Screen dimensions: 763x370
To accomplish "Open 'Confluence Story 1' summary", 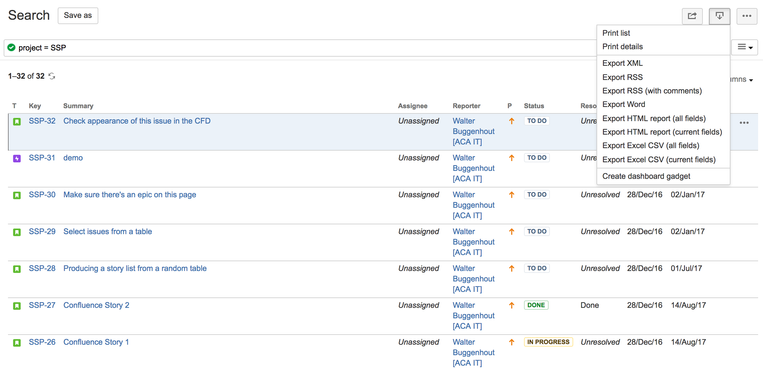I will (96, 342).
